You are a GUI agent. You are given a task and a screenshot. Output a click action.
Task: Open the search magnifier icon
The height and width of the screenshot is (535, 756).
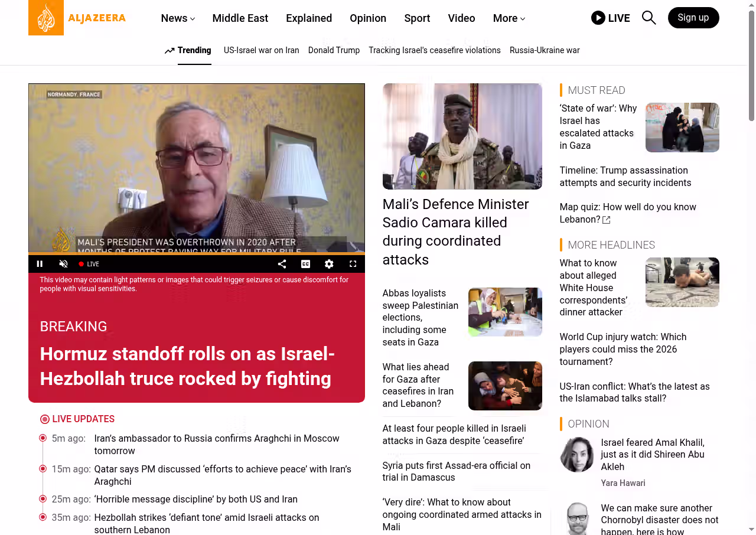pos(649,18)
